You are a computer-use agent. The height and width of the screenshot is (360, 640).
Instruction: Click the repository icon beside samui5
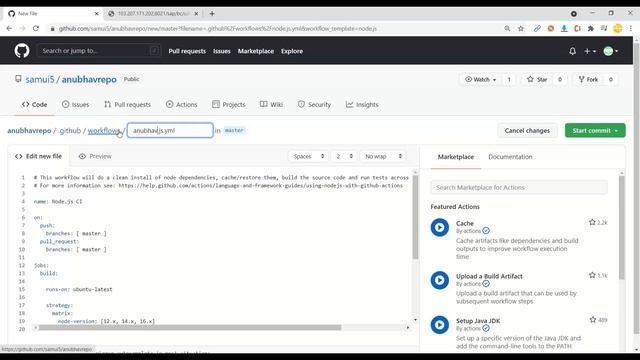click(18, 79)
